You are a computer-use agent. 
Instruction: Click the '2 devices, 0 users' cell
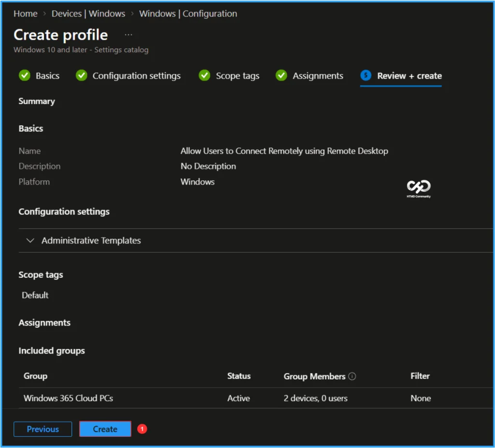coord(316,398)
